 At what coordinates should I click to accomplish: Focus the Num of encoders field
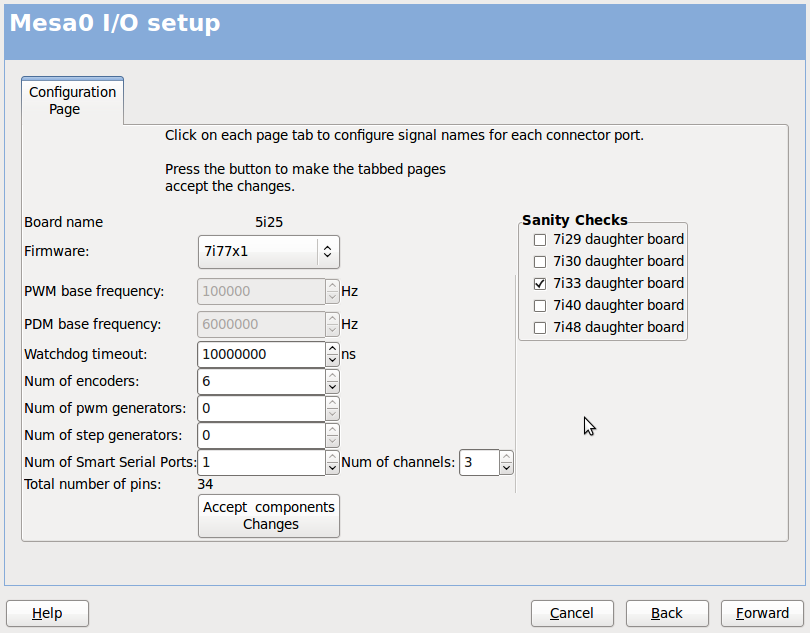(261, 381)
